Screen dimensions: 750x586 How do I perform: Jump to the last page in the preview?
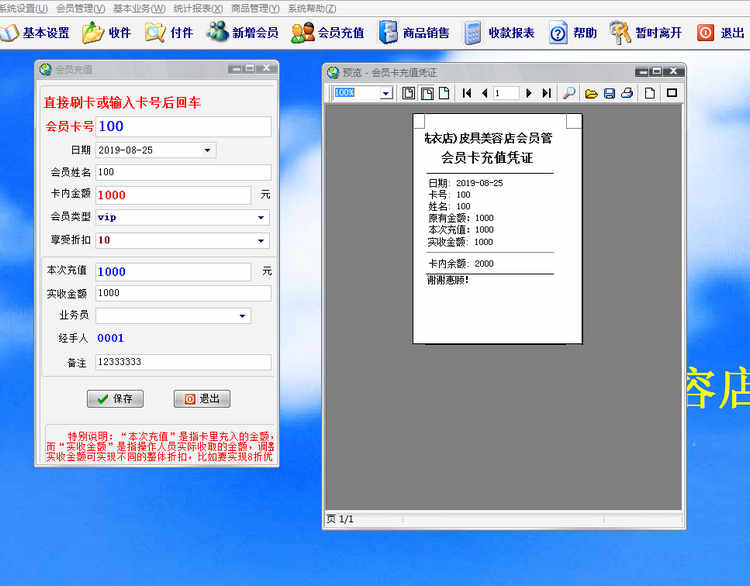pyautogui.click(x=547, y=93)
